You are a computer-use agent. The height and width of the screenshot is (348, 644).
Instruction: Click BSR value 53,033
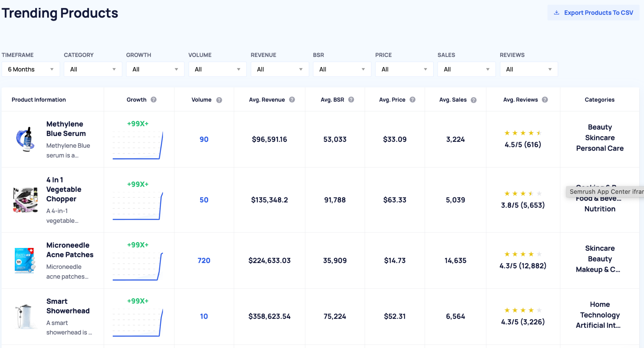[x=335, y=139]
